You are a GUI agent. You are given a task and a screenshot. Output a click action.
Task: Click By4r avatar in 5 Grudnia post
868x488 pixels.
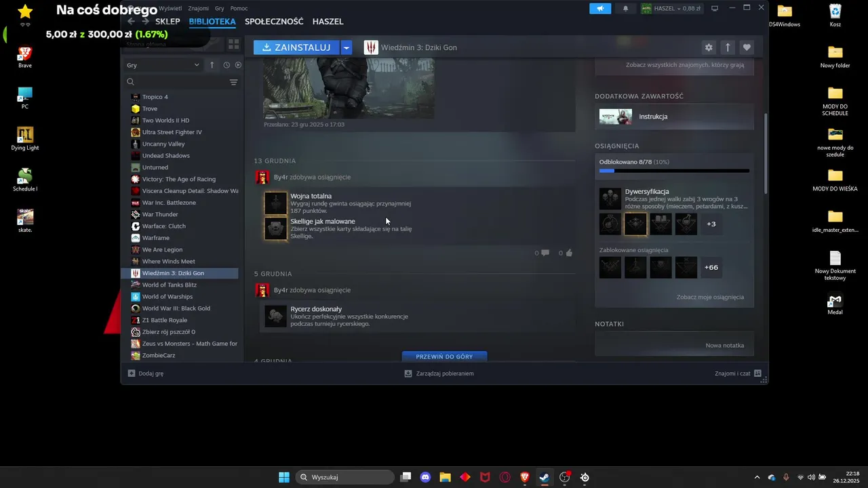point(262,290)
